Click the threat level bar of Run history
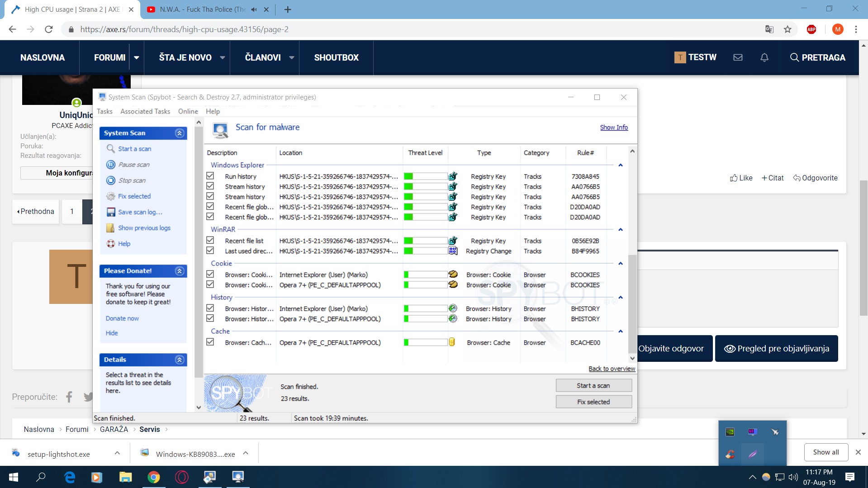The image size is (868, 488). tap(425, 176)
